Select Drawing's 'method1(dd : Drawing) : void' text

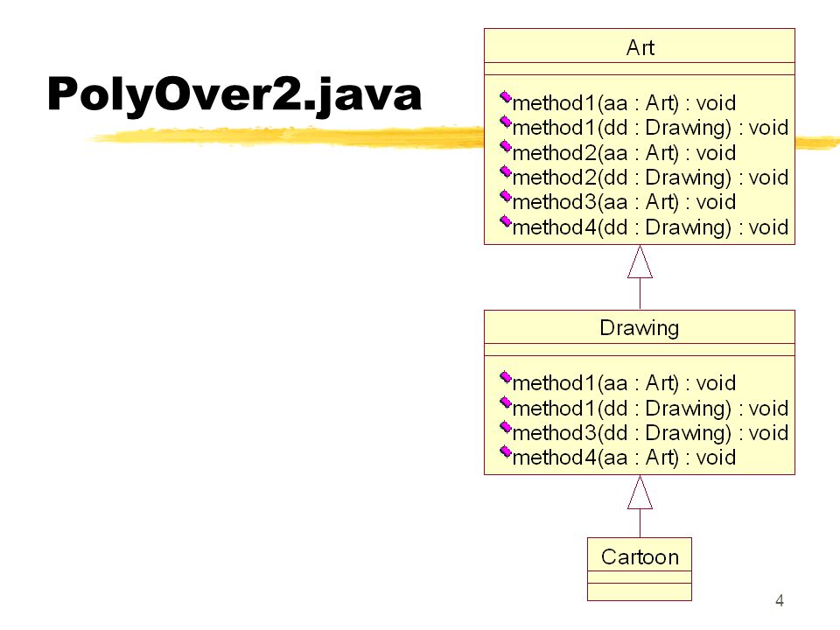point(650,409)
